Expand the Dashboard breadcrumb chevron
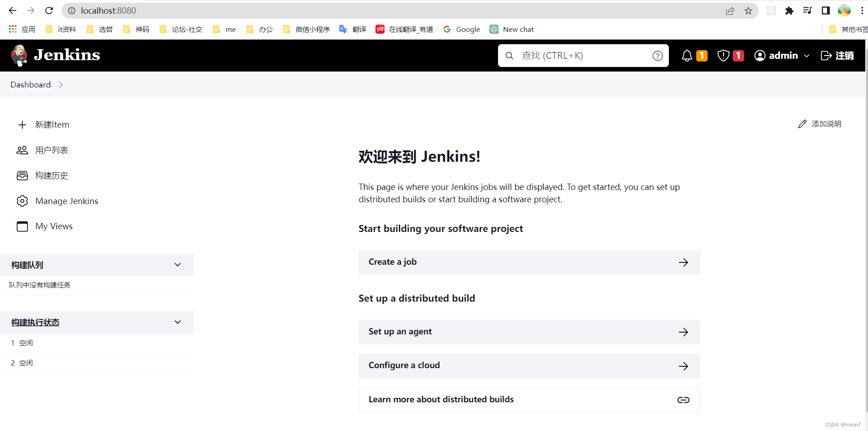Image resolution: width=868 pixels, height=431 pixels. 61,85
